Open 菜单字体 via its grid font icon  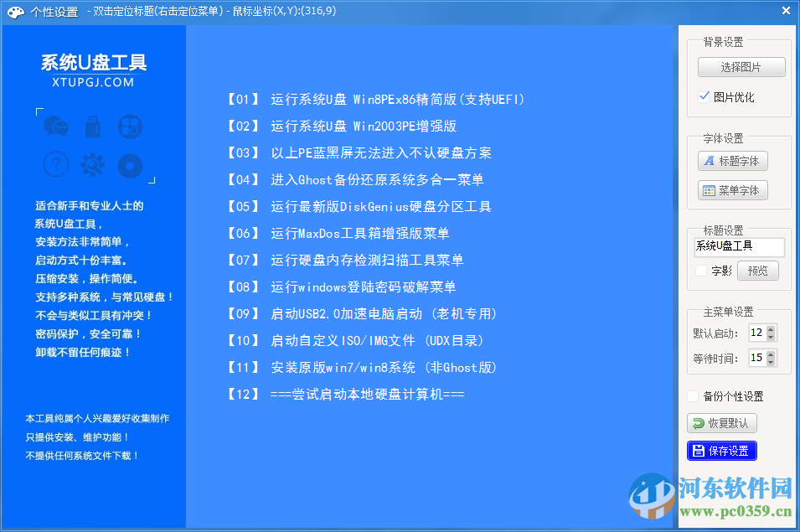tap(732, 190)
